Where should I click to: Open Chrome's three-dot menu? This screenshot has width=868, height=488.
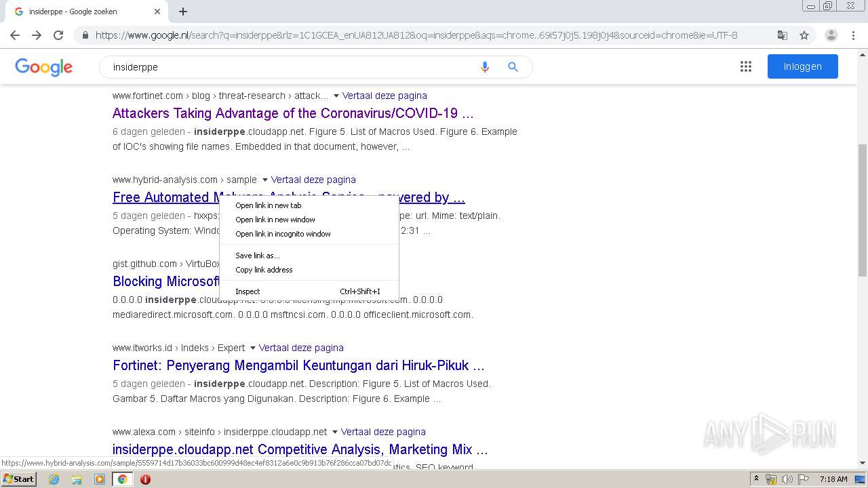[854, 35]
